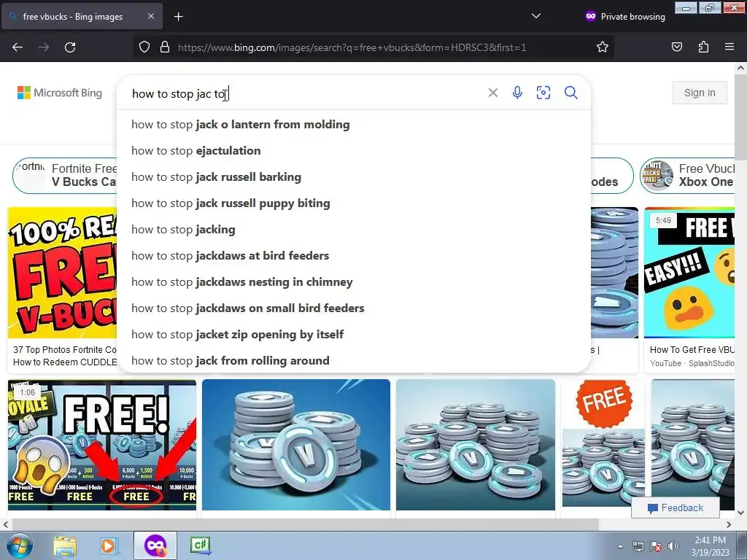
Task: Open Free Easy video thumbnail
Action: 689,273
